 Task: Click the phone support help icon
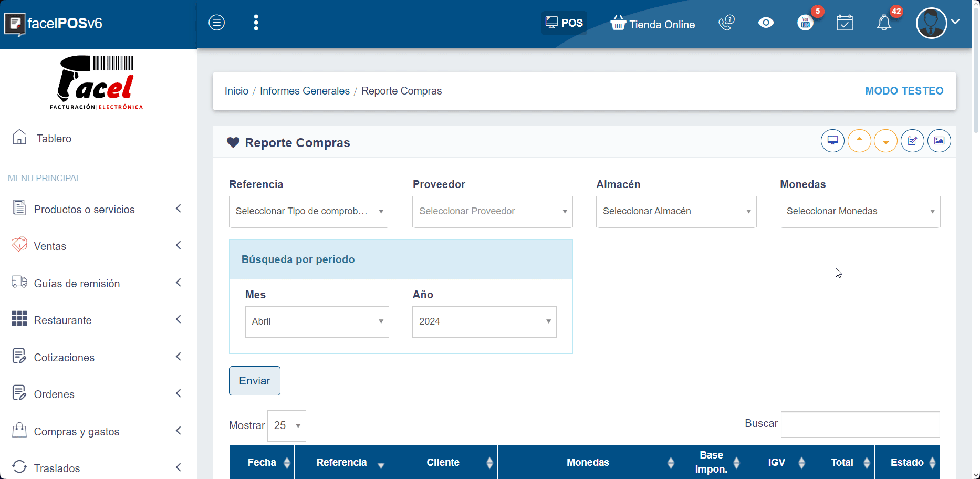(726, 23)
